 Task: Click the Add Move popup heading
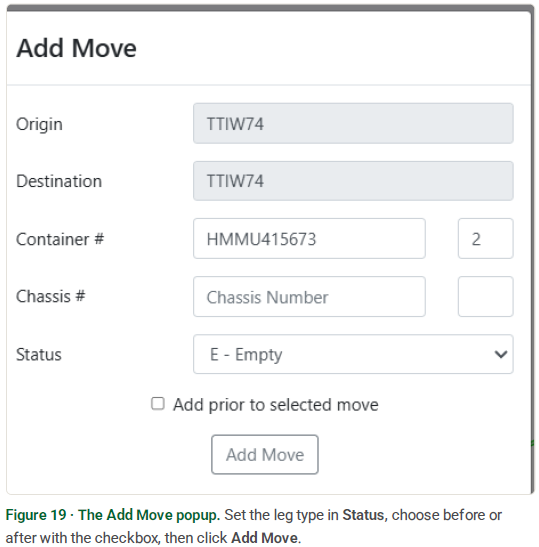(76, 48)
